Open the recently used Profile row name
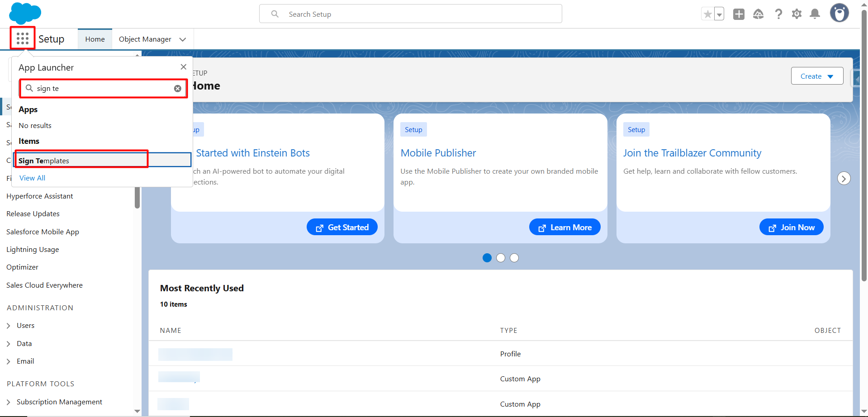The width and height of the screenshot is (868, 417). coord(195,354)
